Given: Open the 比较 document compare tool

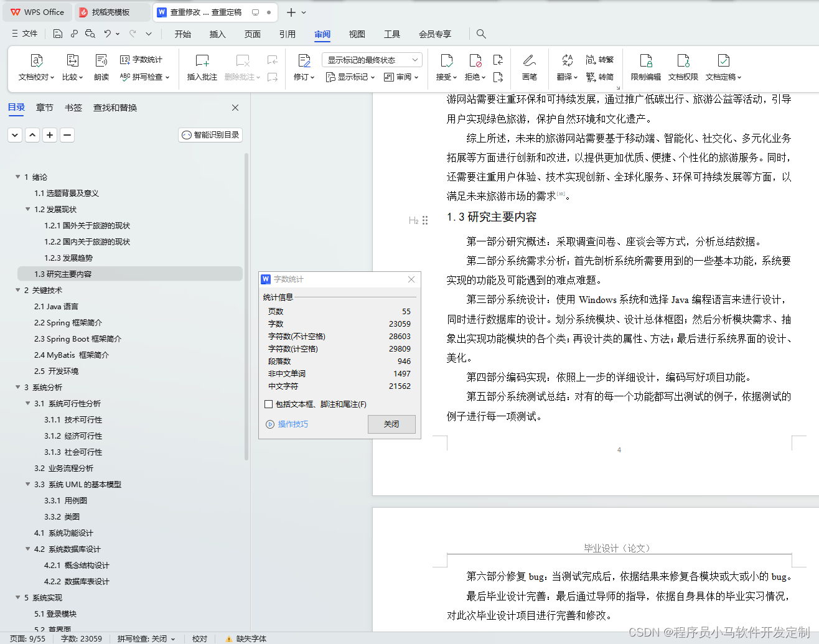Looking at the screenshot, I should 72,67.
